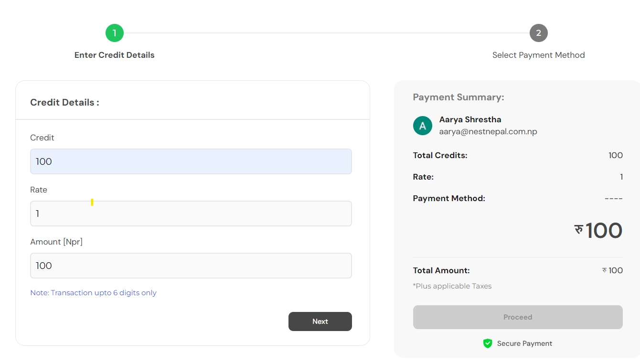Viewport: 640px width, 364px height.
Task: Click the Credit Details heading
Action: point(64,102)
